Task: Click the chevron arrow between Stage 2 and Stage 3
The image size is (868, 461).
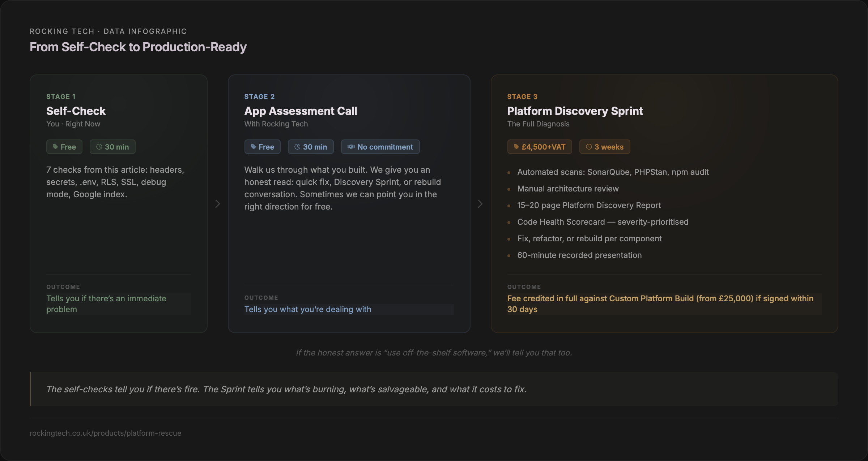Action: pyautogui.click(x=480, y=204)
